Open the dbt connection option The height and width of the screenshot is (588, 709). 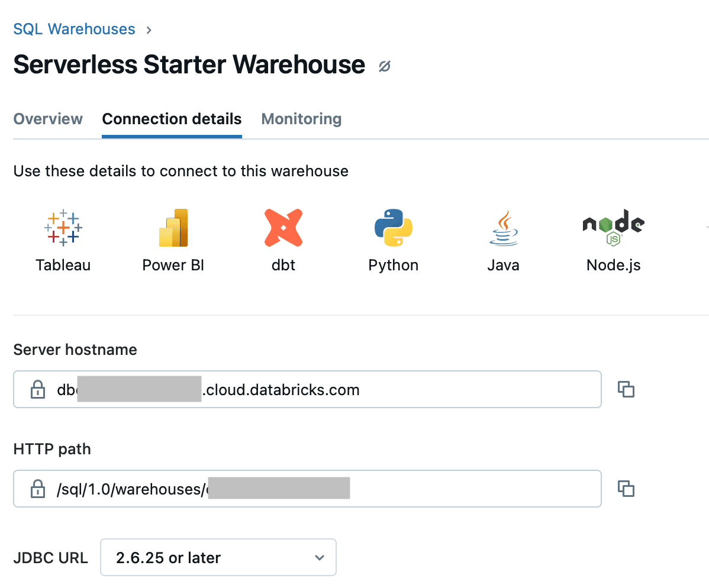(x=283, y=228)
